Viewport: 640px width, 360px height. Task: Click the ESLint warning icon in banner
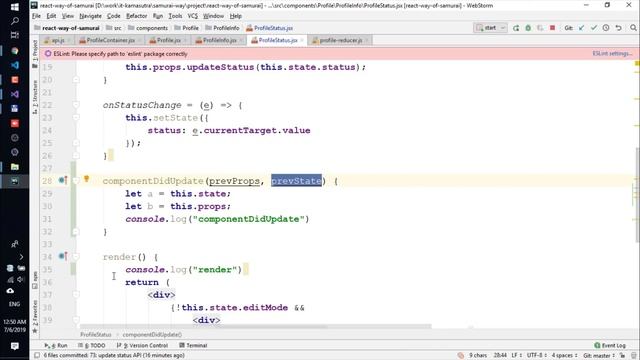pyautogui.click(x=48, y=53)
